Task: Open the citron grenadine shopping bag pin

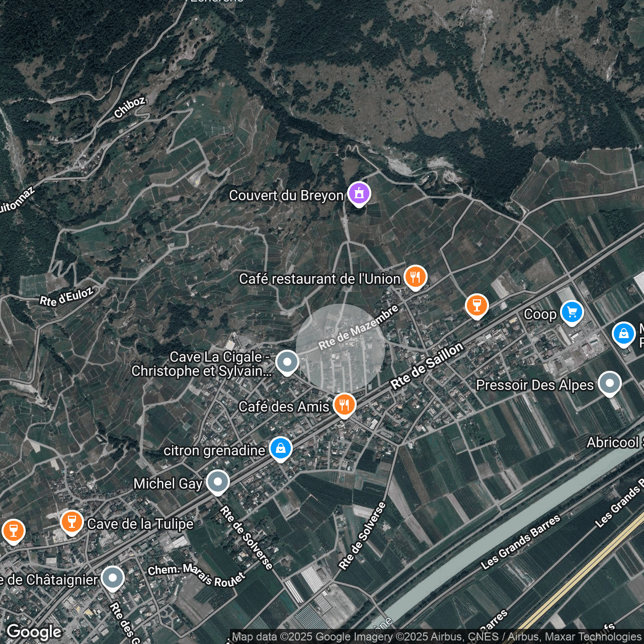Action: click(281, 448)
